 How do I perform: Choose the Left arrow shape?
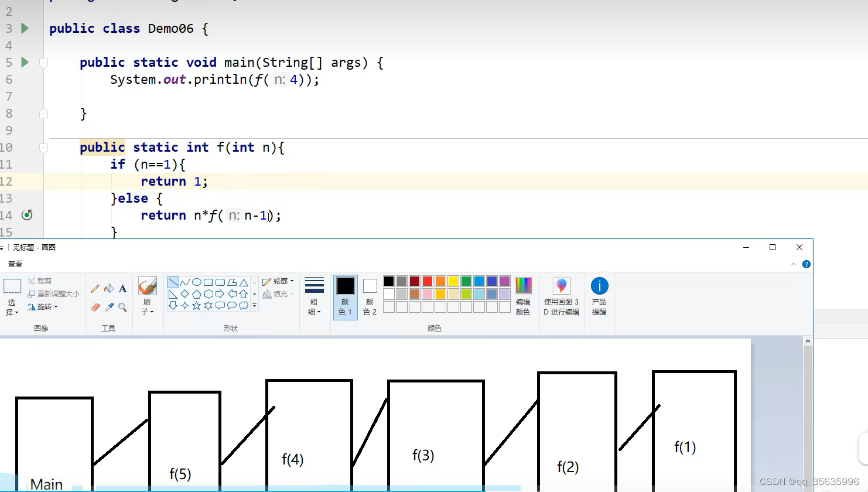click(232, 294)
